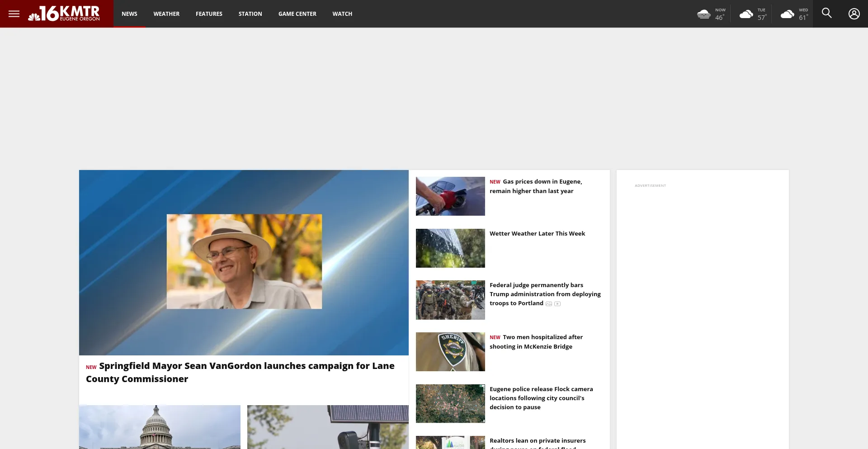This screenshot has width=868, height=449.
Task: Click the KMTR 16 station logo
Action: 64,14
